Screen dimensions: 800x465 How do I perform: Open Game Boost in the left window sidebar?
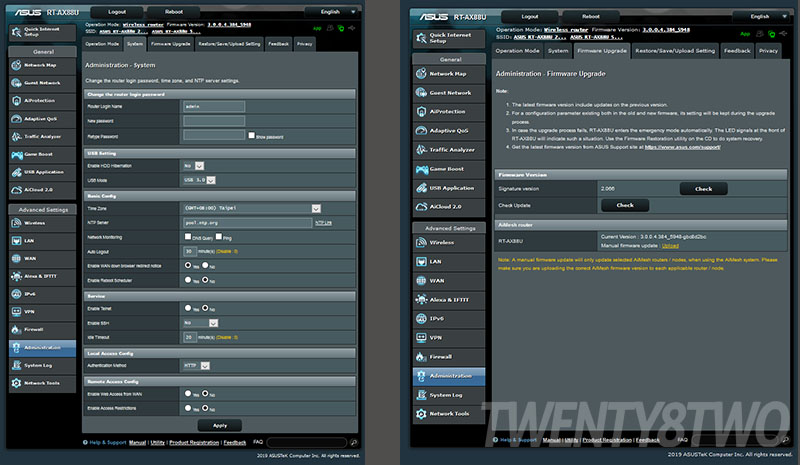click(42, 154)
